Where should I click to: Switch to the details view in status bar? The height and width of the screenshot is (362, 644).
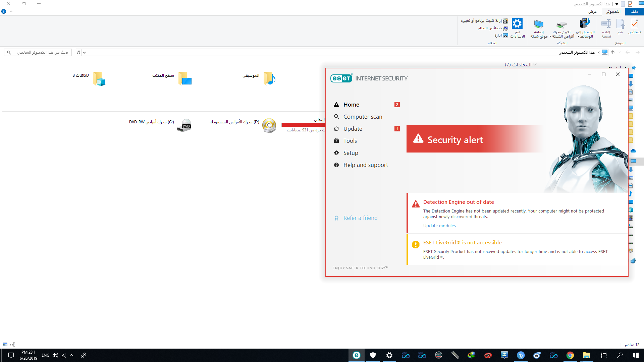click(12, 345)
